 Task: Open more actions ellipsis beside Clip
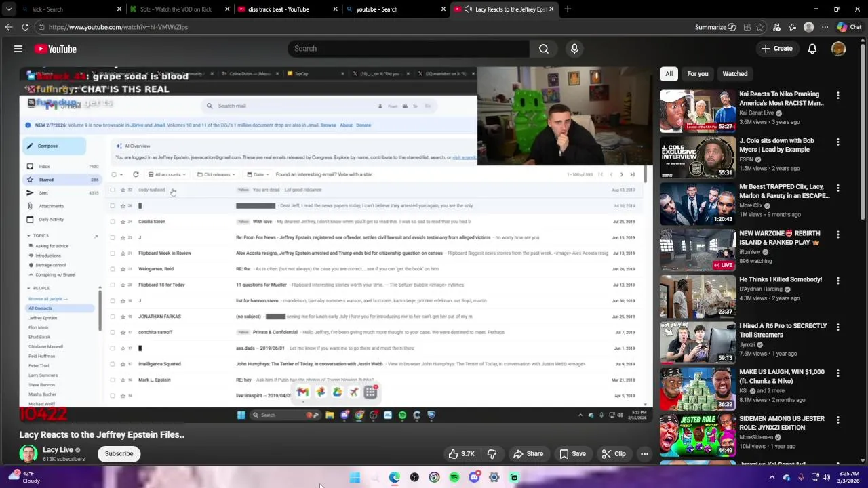coord(645,454)
